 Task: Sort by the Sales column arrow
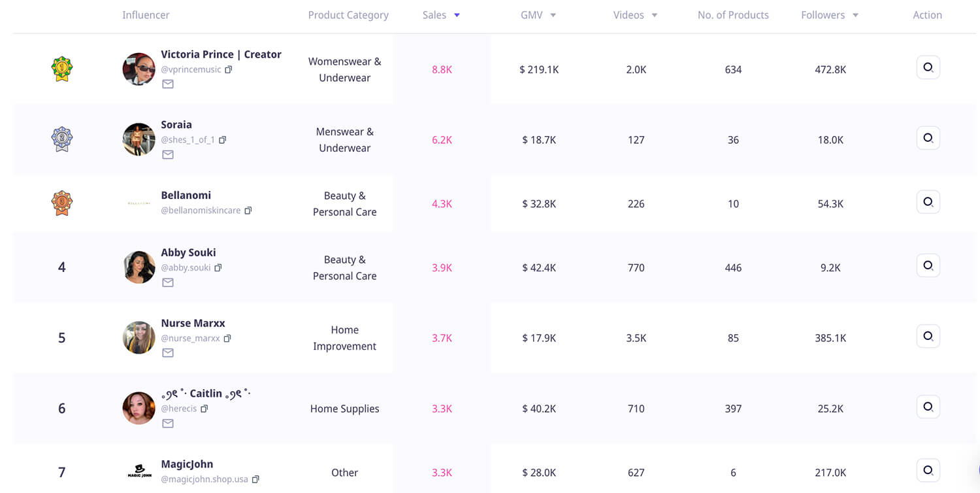point(457,15)
